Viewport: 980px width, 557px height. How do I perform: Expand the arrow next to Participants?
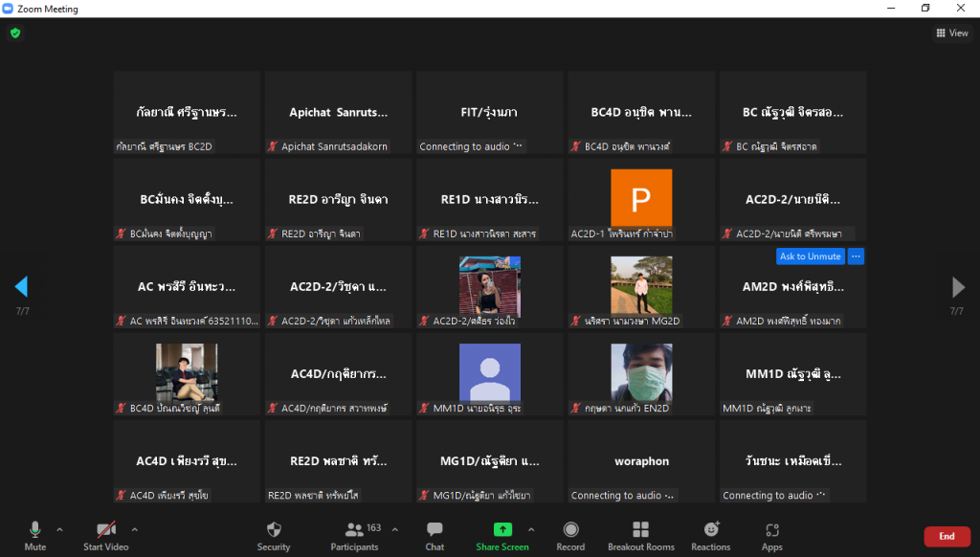click(x=395, y=528)
